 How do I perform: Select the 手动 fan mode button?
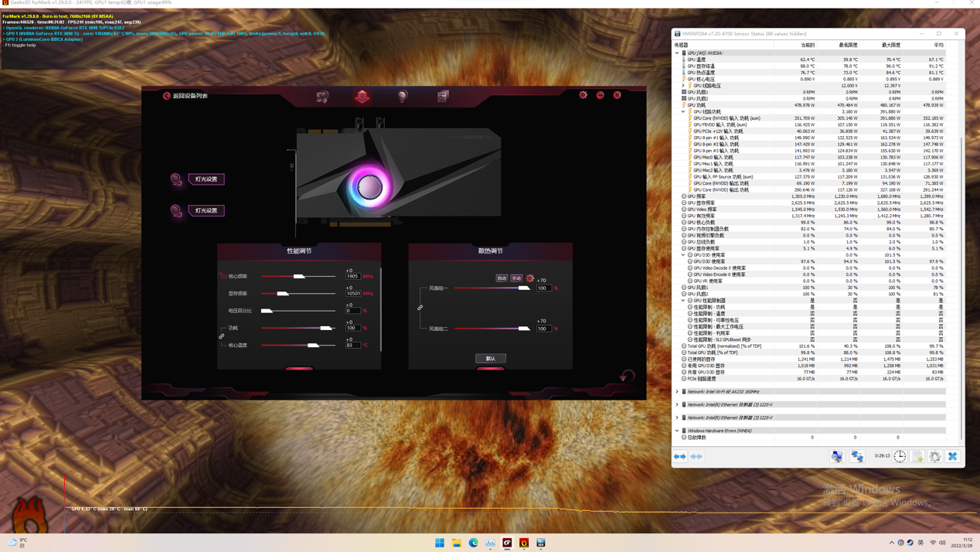(516, 278)
